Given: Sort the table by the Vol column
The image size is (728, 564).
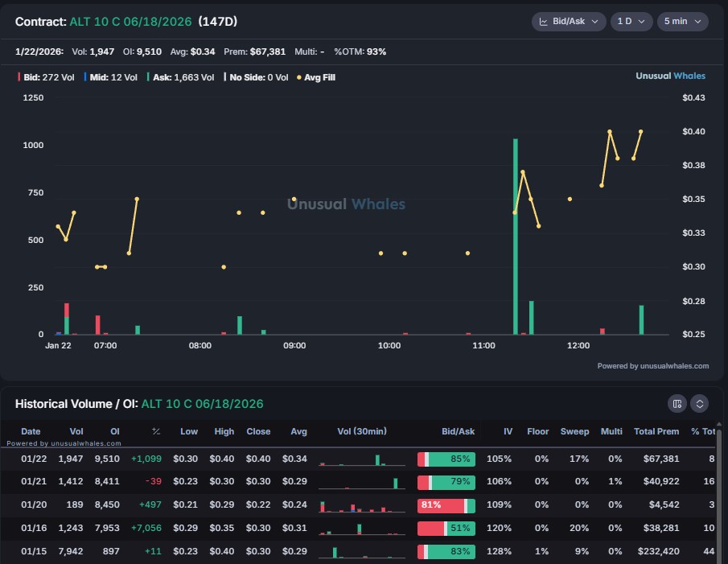Looking at the screenshot, I should coord(76,431).
